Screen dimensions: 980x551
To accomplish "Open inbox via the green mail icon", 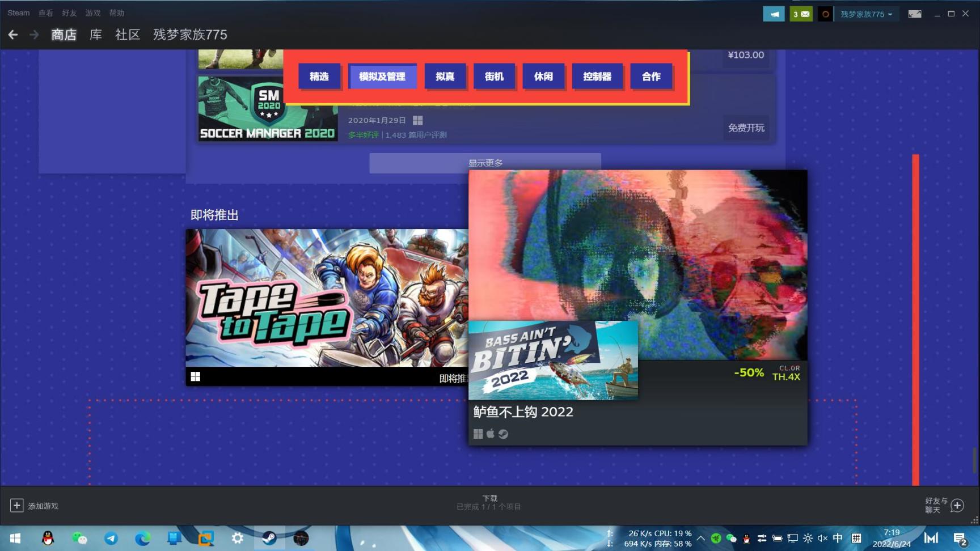I will (801, 13).
